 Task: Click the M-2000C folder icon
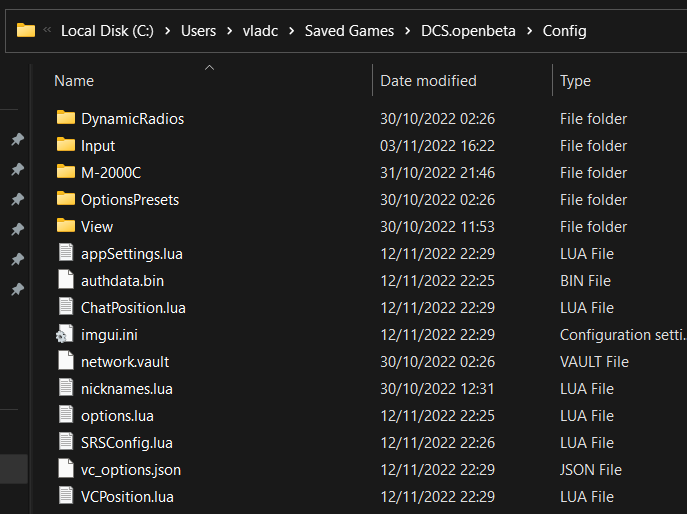(x=66, y=172)
